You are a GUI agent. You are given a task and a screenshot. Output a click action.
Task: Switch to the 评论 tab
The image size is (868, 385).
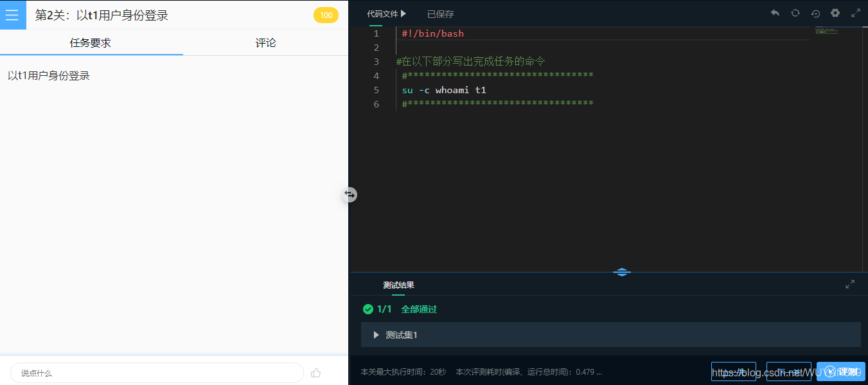[265, 43]
